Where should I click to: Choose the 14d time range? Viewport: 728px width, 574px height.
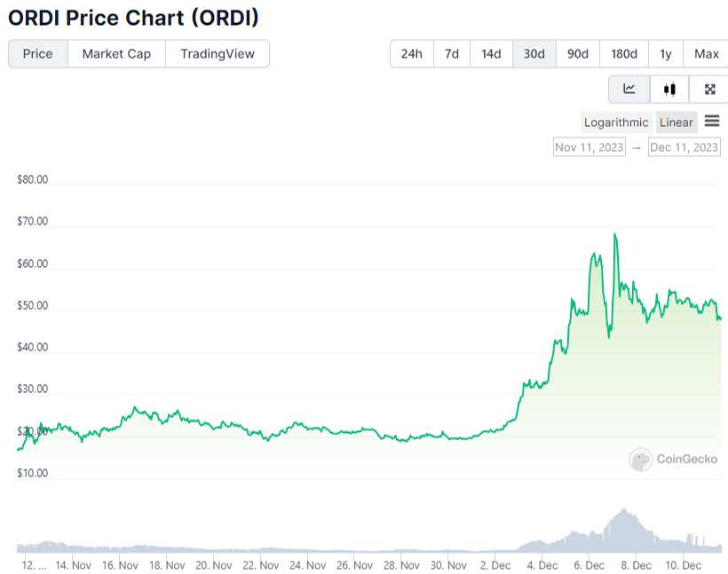coord(491,54)
